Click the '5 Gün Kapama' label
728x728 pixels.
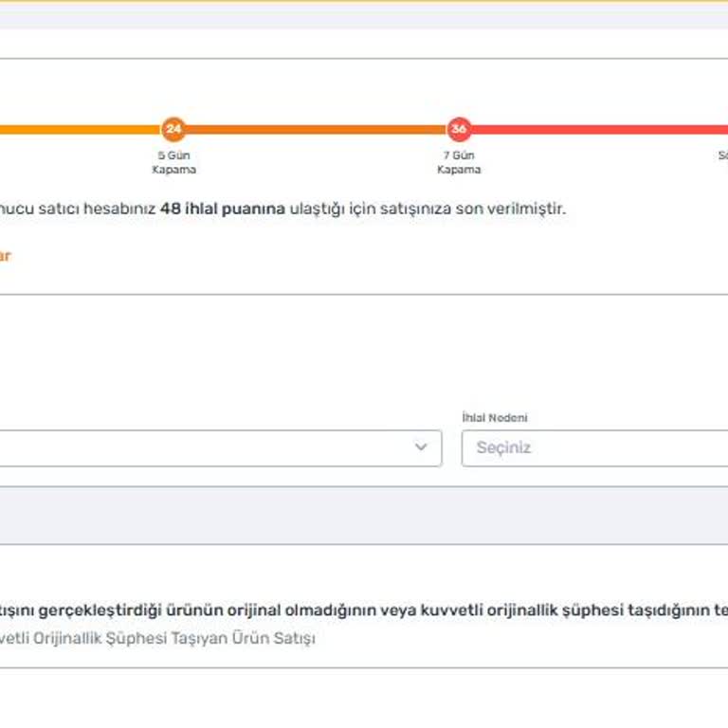click(173, 162)
